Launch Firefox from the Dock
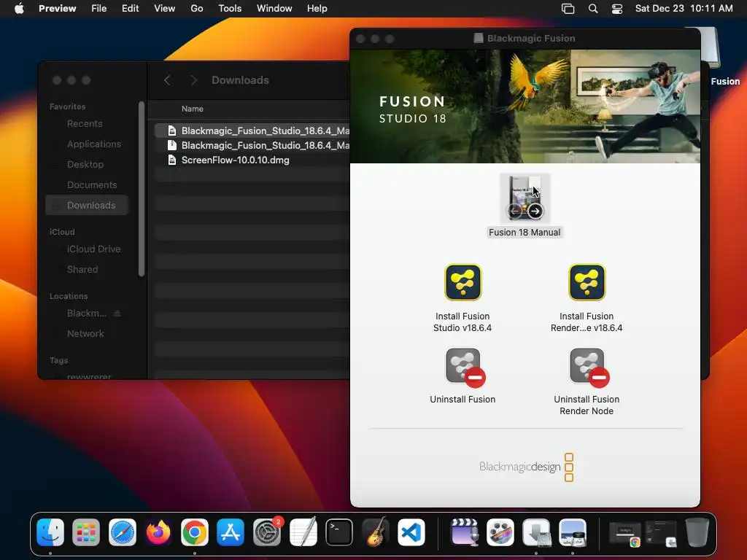747x560 pixels. [x=158, y=532]
